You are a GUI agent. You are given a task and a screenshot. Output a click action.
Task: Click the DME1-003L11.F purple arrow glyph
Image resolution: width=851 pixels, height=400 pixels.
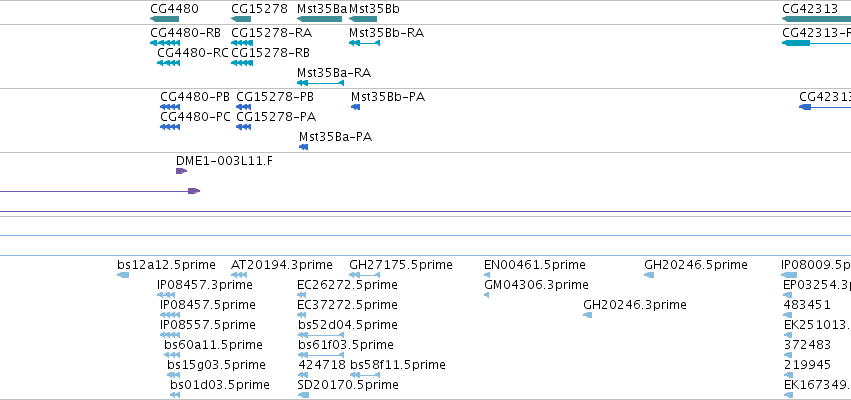coord(182,171)
